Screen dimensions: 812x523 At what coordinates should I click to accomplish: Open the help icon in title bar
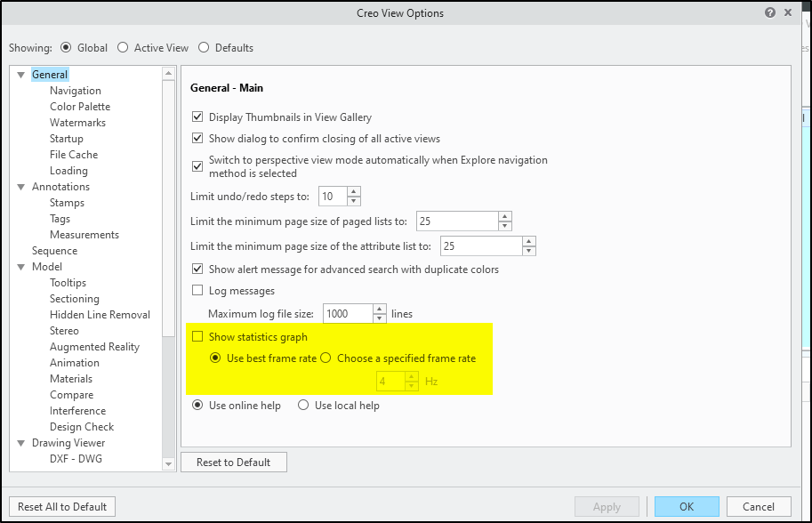(772, 12)
